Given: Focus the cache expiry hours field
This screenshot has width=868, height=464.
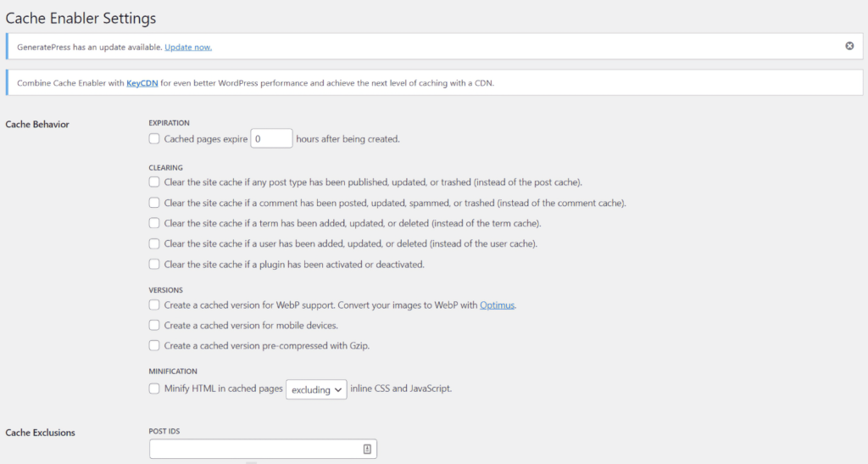Looking at the screenshot, I should (x=271, y=139).
